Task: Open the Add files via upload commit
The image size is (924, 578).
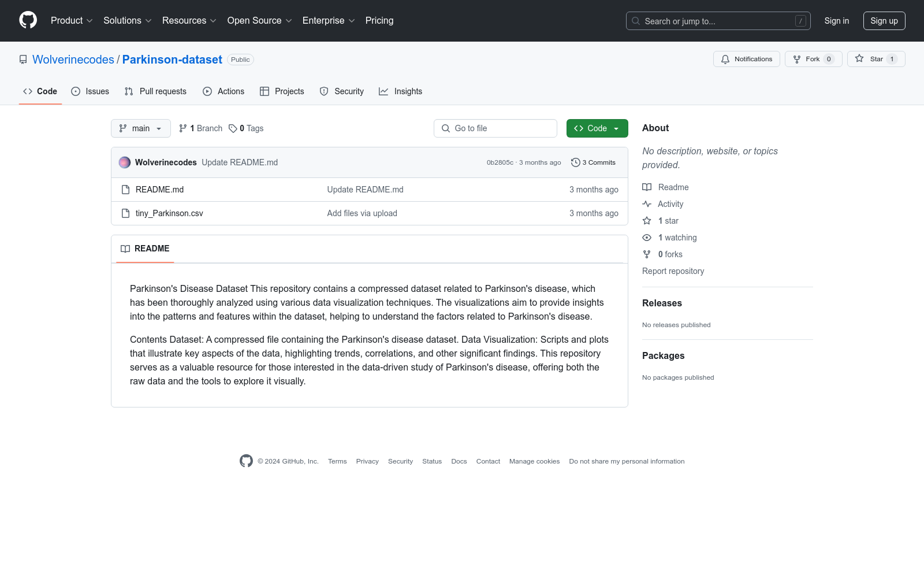Action: pyautogui.click(x=362, y=213)
